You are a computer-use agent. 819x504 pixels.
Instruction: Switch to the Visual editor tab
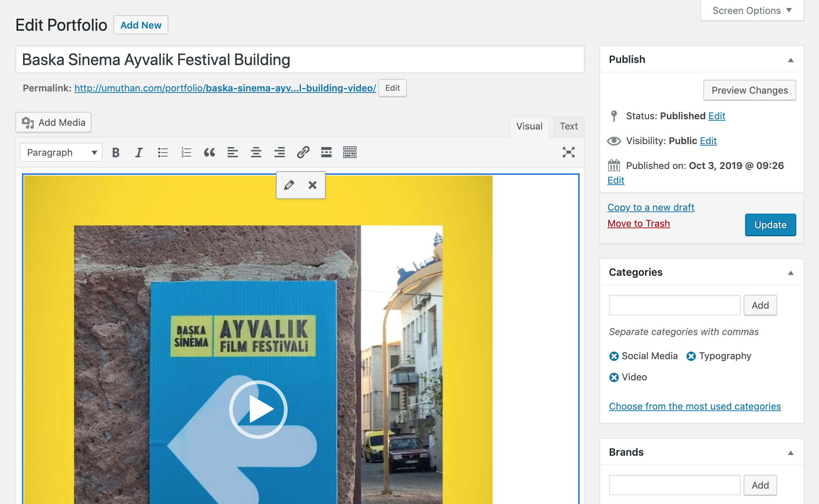pyautogui.click(x=529, y=127)
